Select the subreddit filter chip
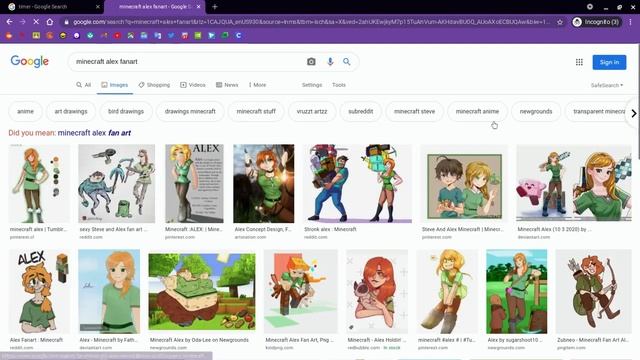Image resolution: width=640 pixels, height=360 pixels. pyautogui.click(x=360, y=111)
